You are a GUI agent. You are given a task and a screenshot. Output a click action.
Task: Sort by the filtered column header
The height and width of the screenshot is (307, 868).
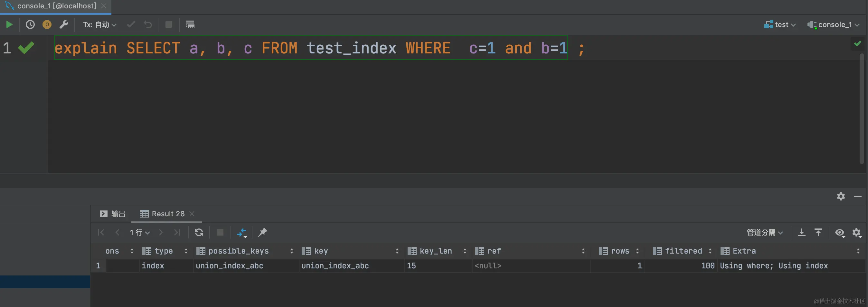pos(681,251)
